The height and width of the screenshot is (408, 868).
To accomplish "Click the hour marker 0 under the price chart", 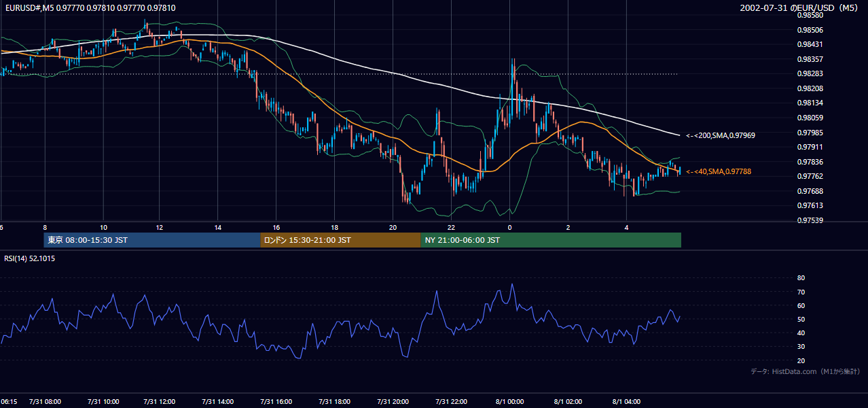I will click(510, 227).
